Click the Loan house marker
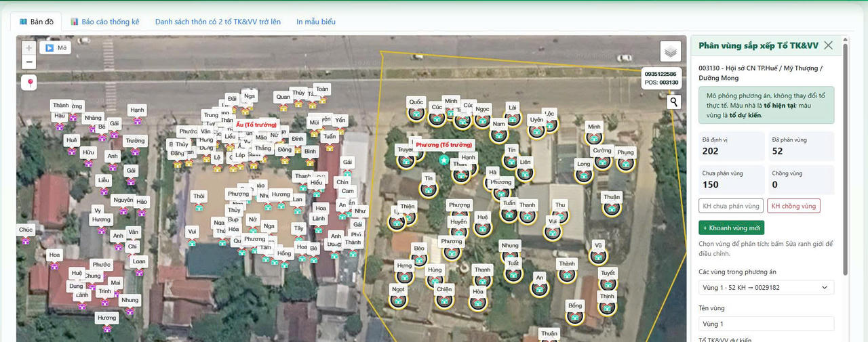868x342 pixels. tap(139, 272)
